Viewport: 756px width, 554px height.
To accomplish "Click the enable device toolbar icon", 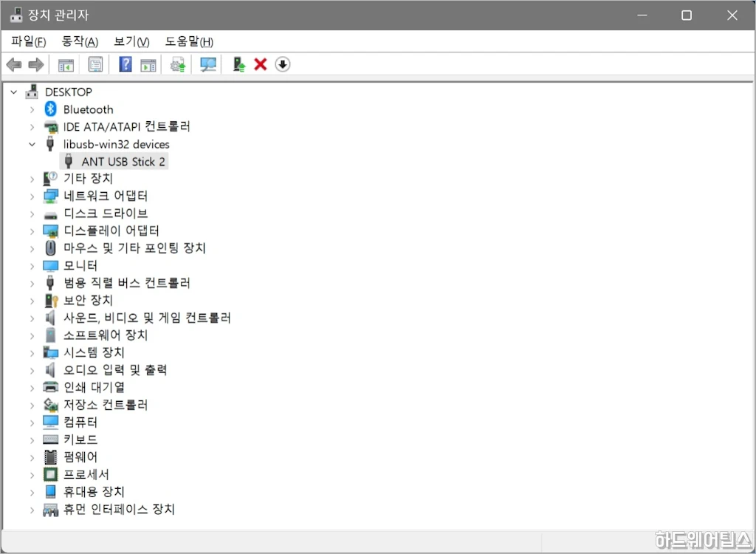I will tap(238, 64).
